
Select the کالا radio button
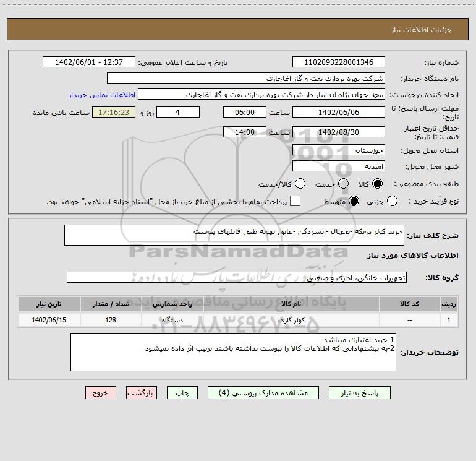click(x=377, y=184)
